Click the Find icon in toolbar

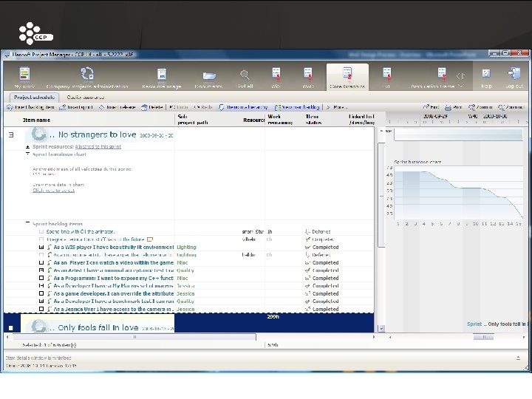[426, 107]
